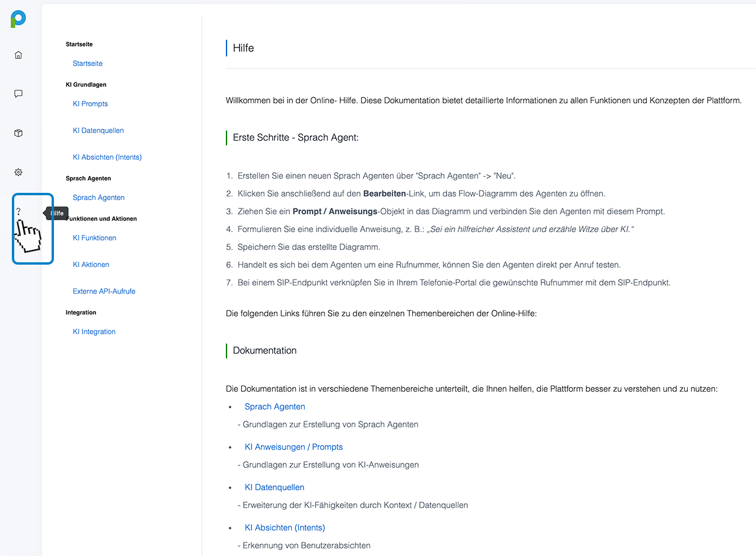Viewport: 756px width, 556px height.
Task: Click the home icon in the sidebar
Action: point(18,55)
